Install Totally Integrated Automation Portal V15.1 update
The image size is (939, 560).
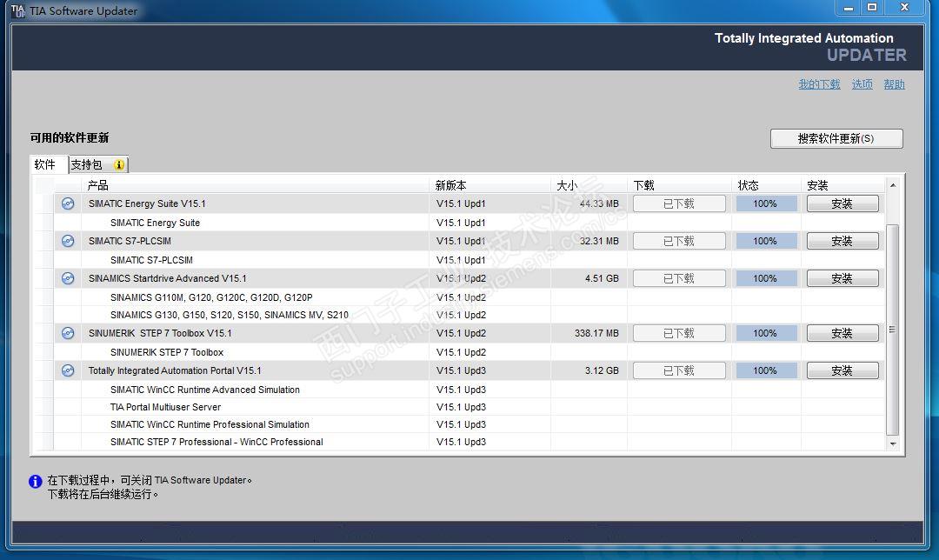(x=842, y=370)
